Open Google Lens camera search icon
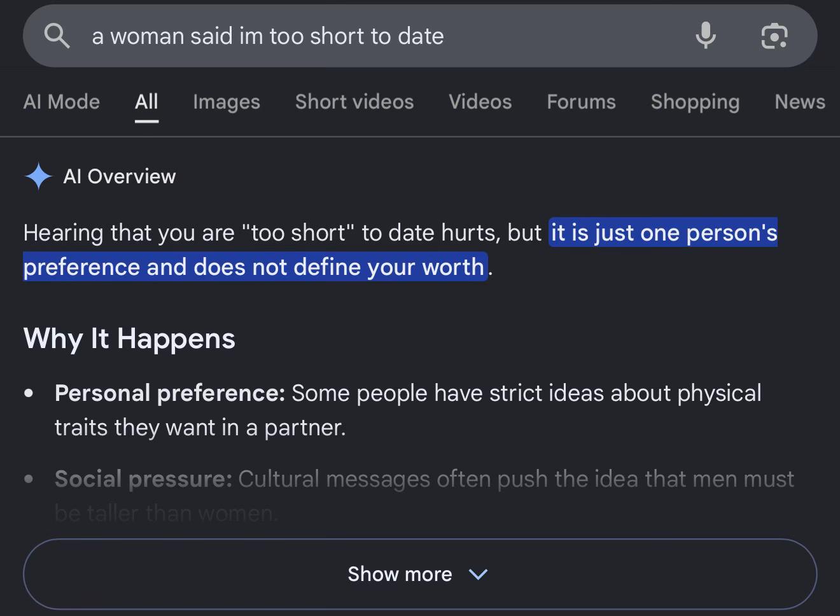Image resolution: width=840 pixels, height=616 pixels. (x=774, y=36)
